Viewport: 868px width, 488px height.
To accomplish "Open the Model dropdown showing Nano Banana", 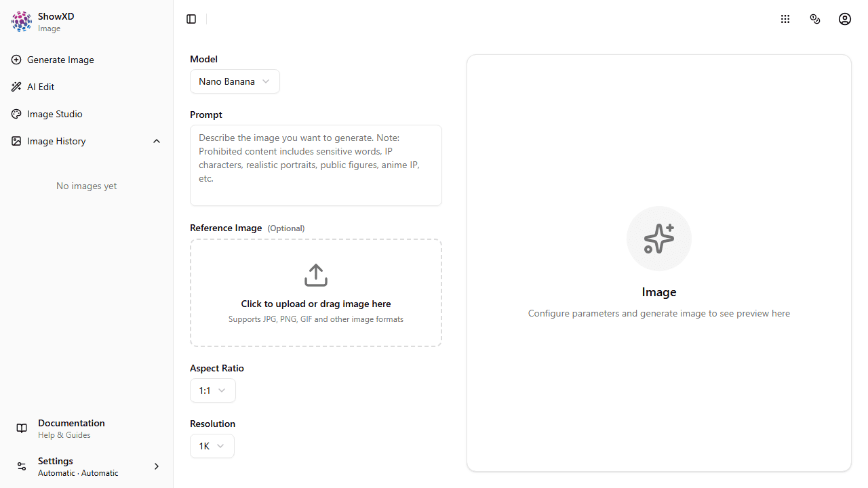I will pos(235,81).
